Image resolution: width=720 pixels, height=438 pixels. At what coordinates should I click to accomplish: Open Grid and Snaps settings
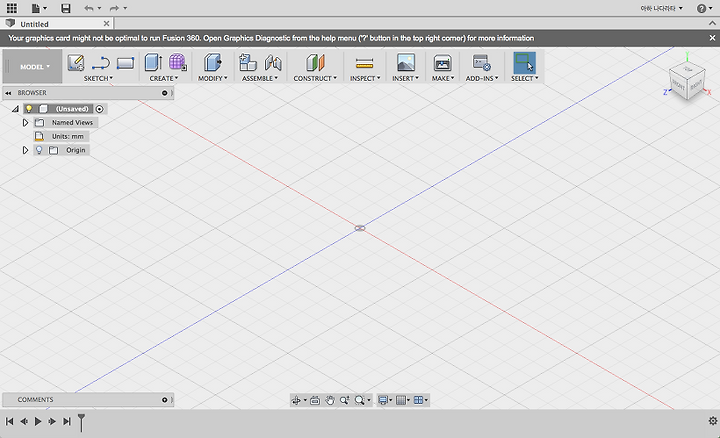403,400
